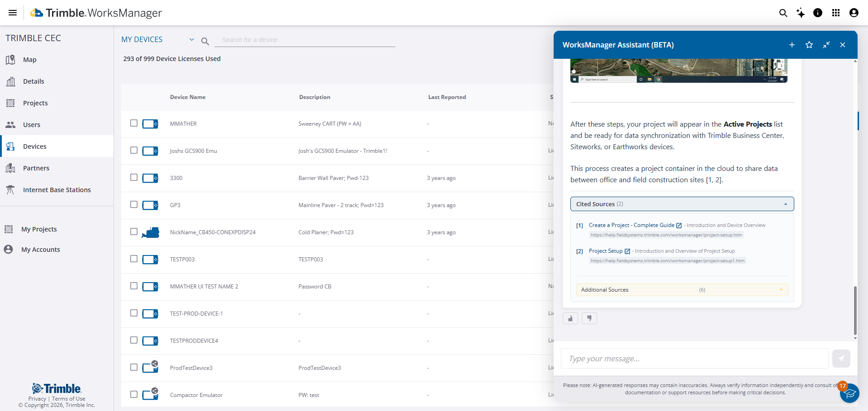Click the MMATHER device icon
The width and height of the screenshot is (868, 411).
pyautogui.click(x=150, y=124)
